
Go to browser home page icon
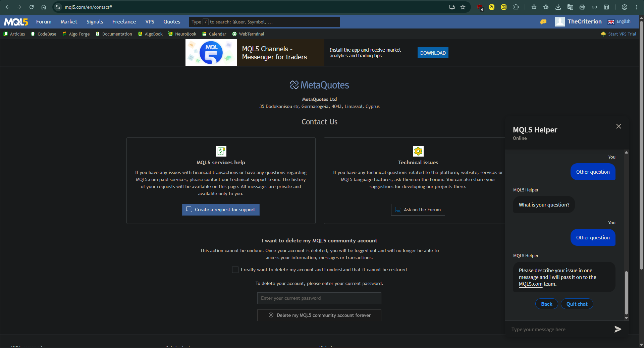pyautogui.click(x=44, y=7)
